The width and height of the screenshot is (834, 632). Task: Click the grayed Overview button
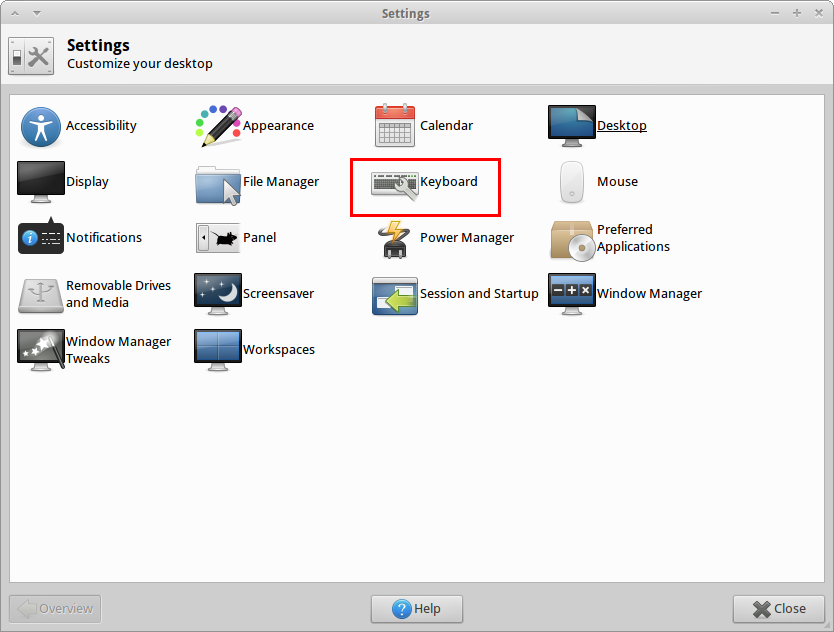pos(55,609)
